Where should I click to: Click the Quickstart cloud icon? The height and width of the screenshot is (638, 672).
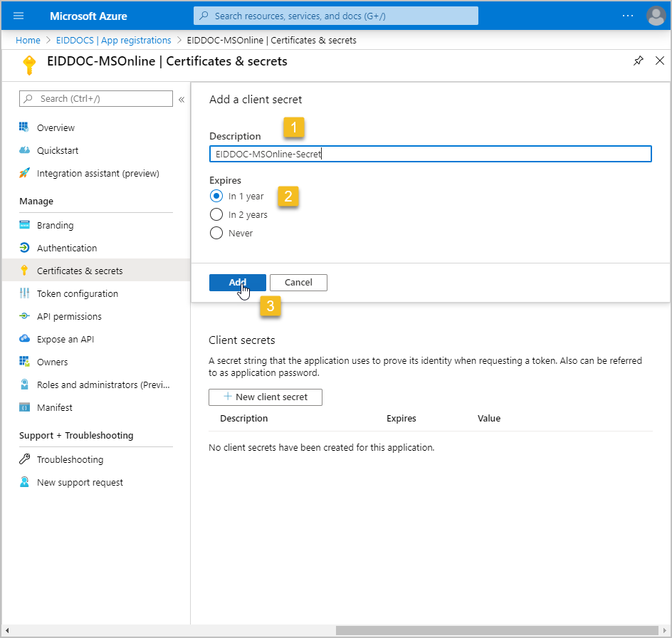click(x=24, y=151)
